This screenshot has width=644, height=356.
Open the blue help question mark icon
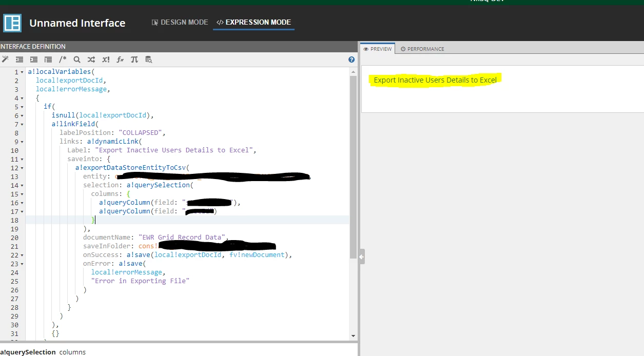pos(352,60)
